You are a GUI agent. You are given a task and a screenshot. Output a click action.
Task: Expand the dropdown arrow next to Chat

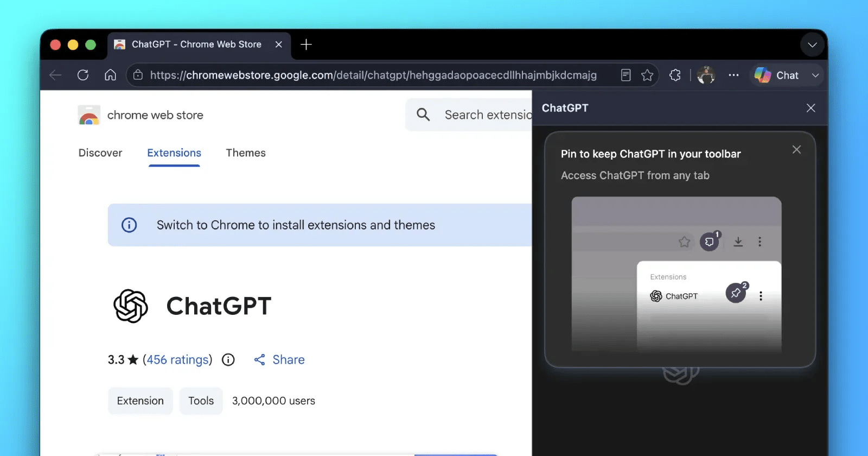(x=815, y=75)
